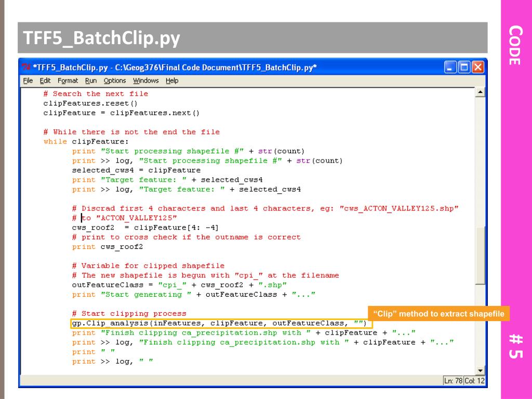Click the scrollbar down arrow
The width and height of the screenshot is (532, 399).
[x=480, y=370]
